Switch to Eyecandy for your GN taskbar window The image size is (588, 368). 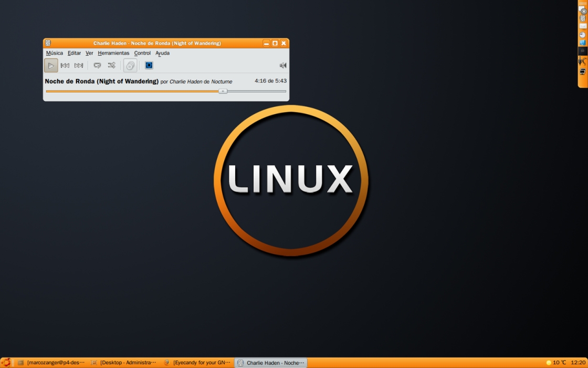(x=197, y=363)
